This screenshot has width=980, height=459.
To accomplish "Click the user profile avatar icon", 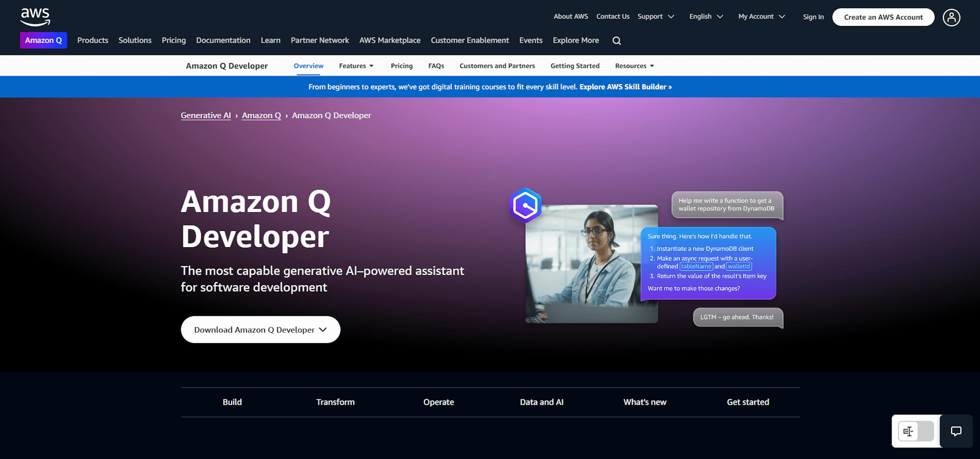I will tap(951, 17).
